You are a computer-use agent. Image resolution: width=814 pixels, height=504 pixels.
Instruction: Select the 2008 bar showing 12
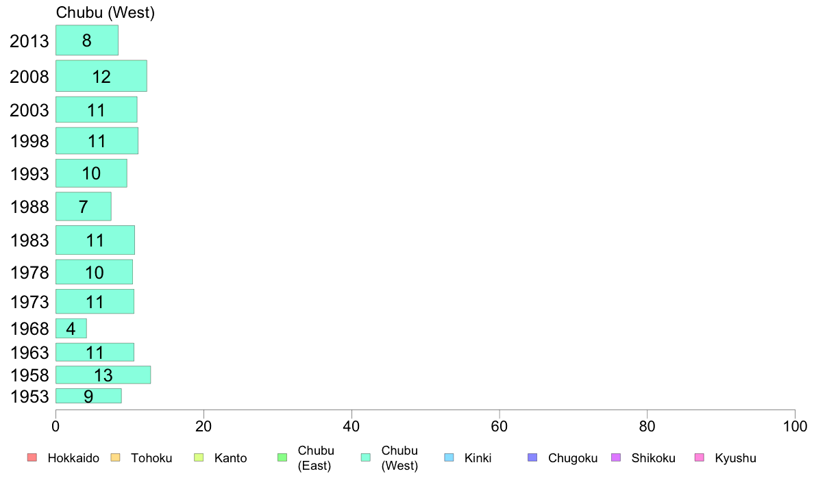pyautogui.click(x=101, y=76)
